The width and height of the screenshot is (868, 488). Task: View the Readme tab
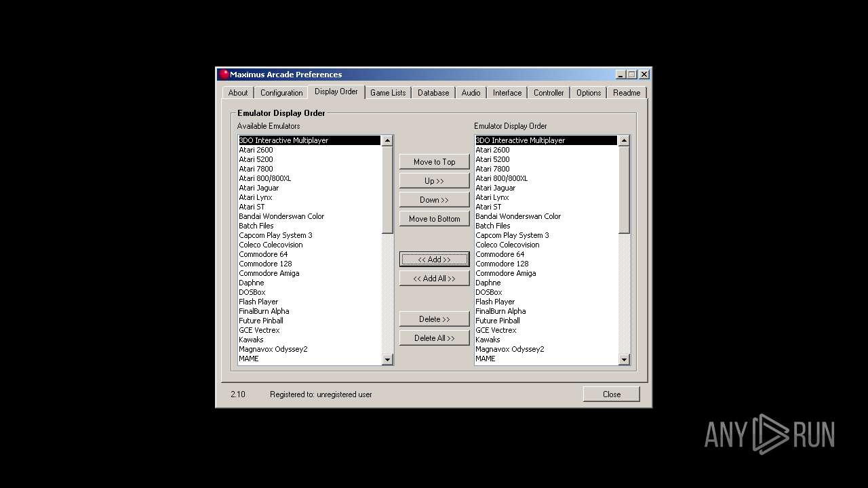pos(627,93)
